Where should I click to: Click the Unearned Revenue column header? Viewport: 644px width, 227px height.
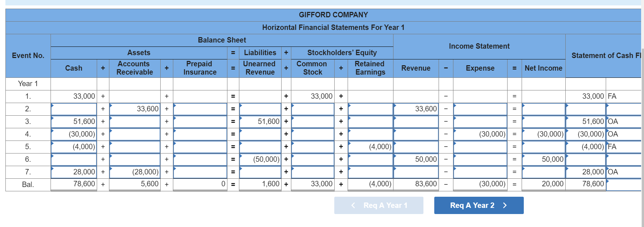pyautogui.click(x=260, y=68)
